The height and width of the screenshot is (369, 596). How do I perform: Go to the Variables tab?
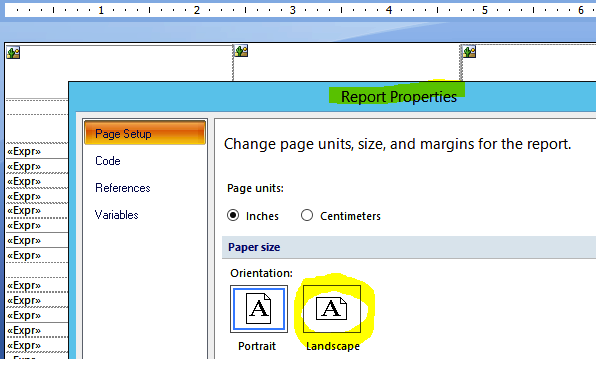(x=116, y=215)
